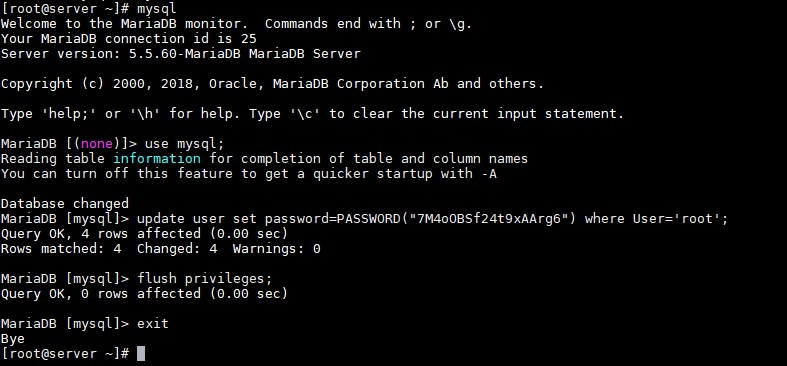Click the '-A' option text
Screen dimensions: 787x366
[488, 174]
